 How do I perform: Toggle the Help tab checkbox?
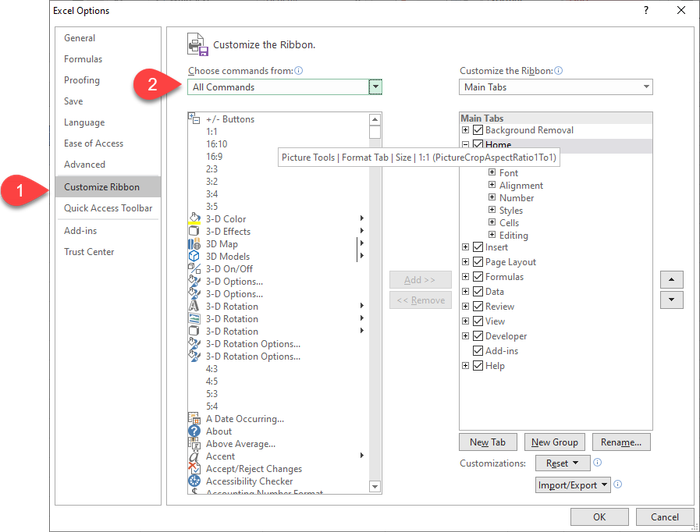(478, 366)
